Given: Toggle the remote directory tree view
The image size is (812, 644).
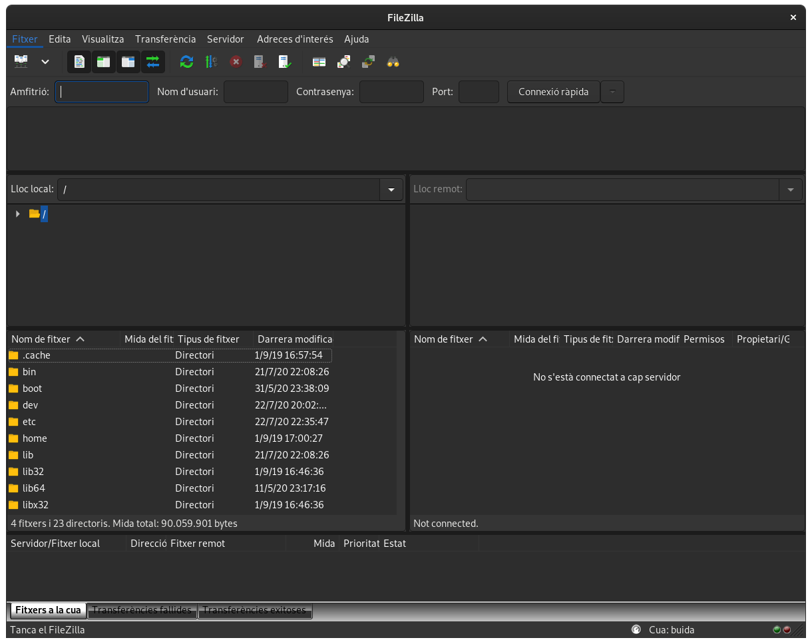Looking at the screenshot, I should point(128,62).
